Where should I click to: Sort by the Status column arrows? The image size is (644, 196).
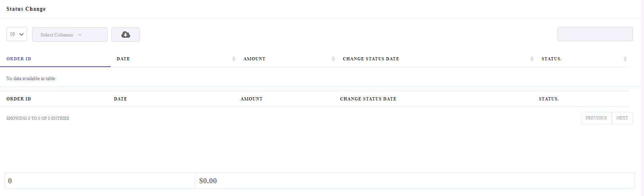(x=625, y=59)
